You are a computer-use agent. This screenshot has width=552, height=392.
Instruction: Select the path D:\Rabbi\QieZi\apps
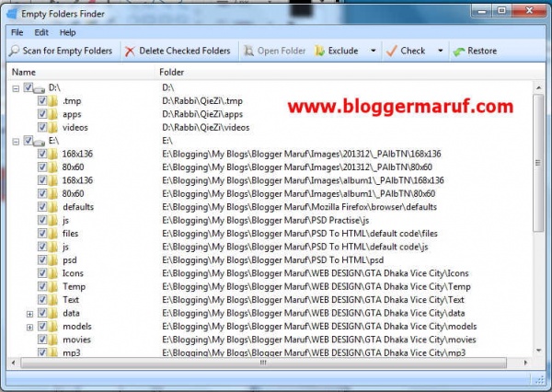click(x=202, y=114)
